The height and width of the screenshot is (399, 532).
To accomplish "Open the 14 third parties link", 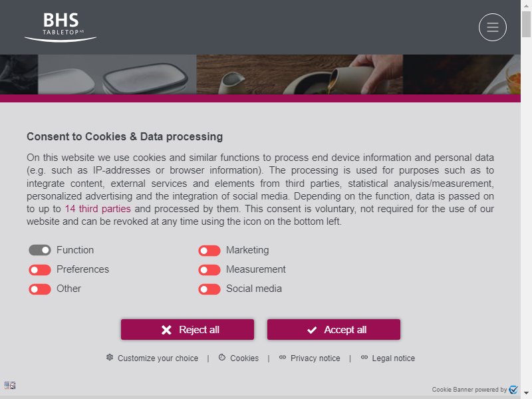I will (x=98, y=209).
